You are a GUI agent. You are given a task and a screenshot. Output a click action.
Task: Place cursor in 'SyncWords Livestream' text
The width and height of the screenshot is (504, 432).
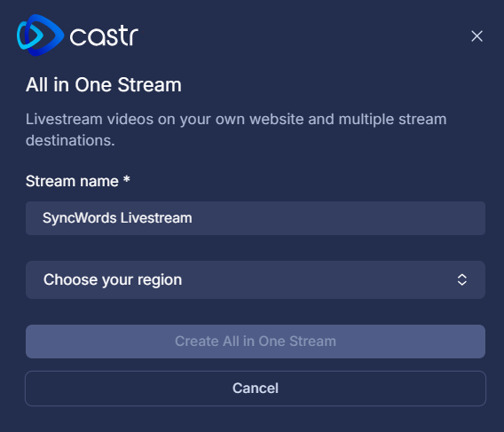pyautogui.click(x=117, y=218)
